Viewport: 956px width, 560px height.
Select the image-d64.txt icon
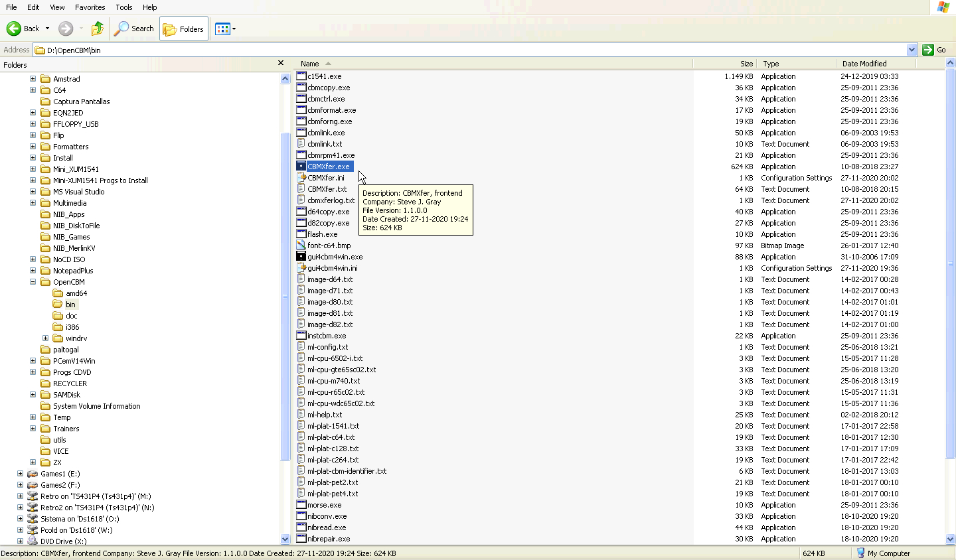(301, 279)
